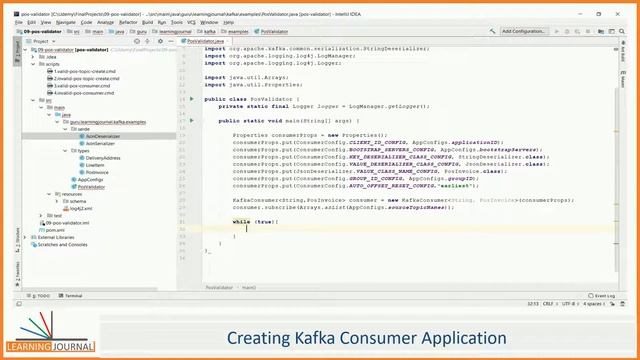The height and width of the screenshot is (360, 640).
Task: Click the lock icon in the status bar
Action: coord(612,304)
